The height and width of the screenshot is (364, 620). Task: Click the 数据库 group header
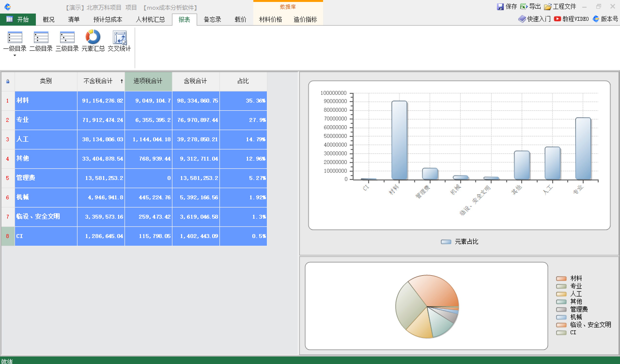tap(288, 7)
